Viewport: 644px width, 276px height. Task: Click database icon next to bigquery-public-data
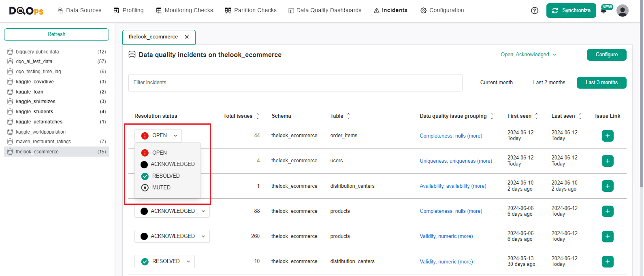tap(10, 52)
